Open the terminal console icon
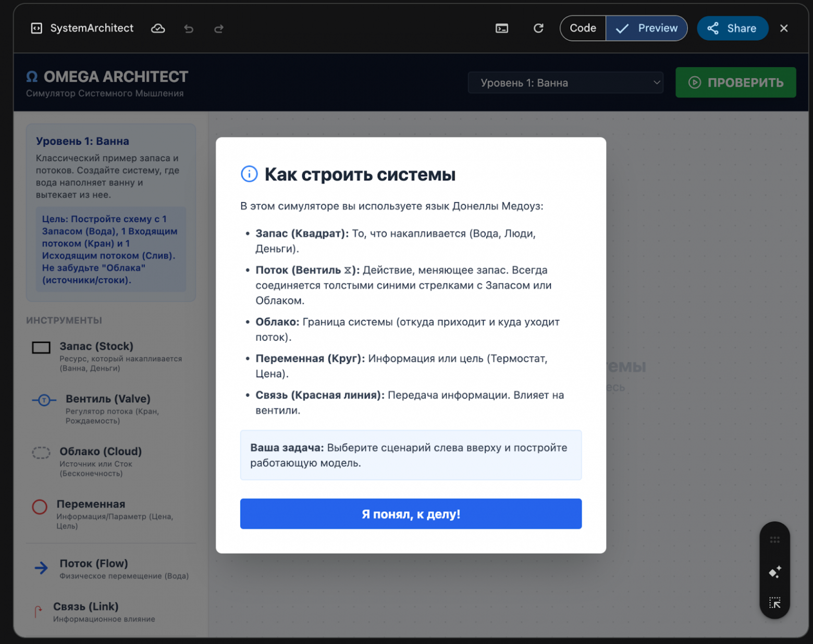 click(502, 28)
